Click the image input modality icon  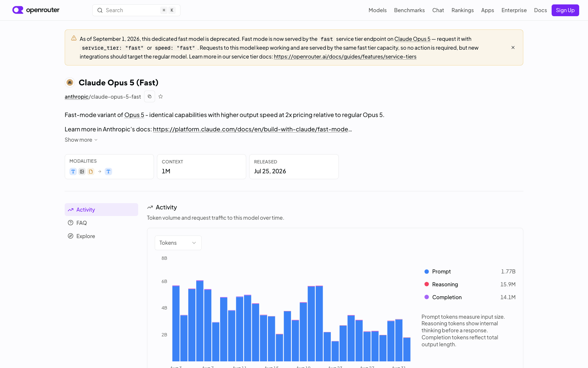(x=82, y=171)
